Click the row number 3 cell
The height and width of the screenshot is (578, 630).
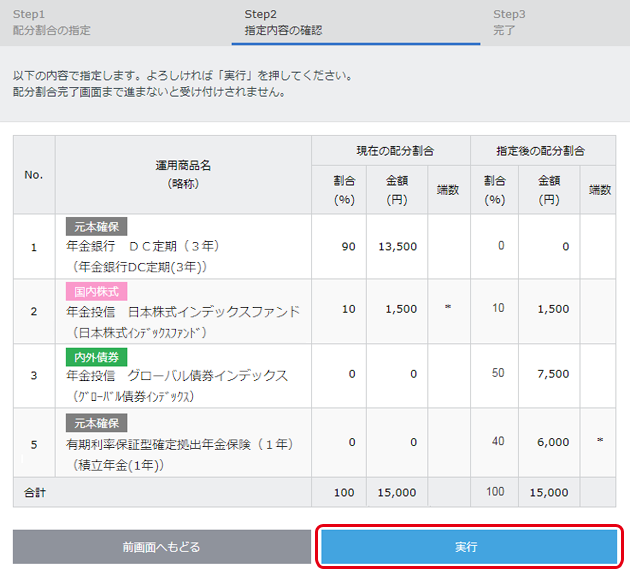tap(34, 376)
